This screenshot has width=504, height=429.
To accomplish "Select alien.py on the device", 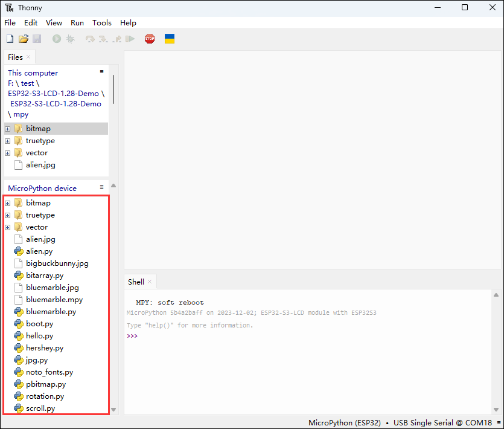I will [x=39, y=251].
